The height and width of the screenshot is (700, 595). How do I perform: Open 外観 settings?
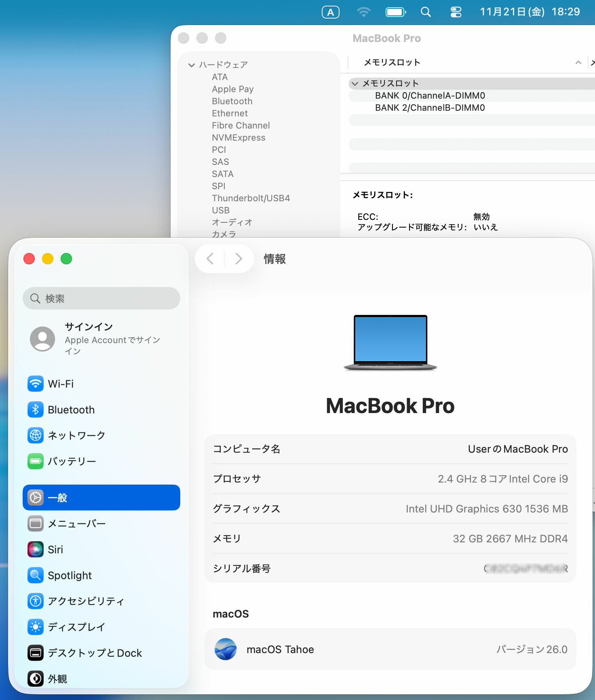101,679
